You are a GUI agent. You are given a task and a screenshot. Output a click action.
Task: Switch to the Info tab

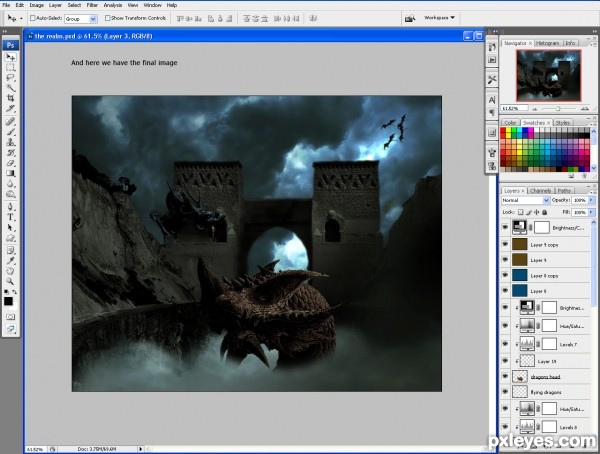pyautogui.click(x=570, y=43)
